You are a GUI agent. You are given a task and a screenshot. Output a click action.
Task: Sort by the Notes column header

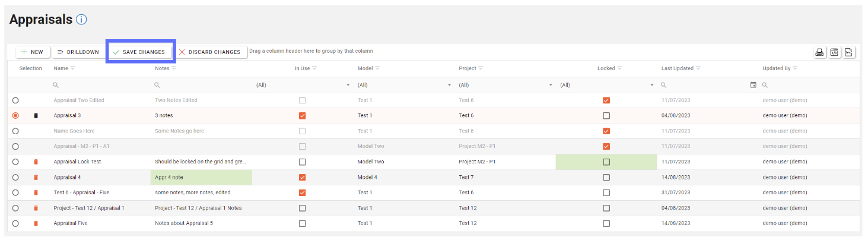162,68
